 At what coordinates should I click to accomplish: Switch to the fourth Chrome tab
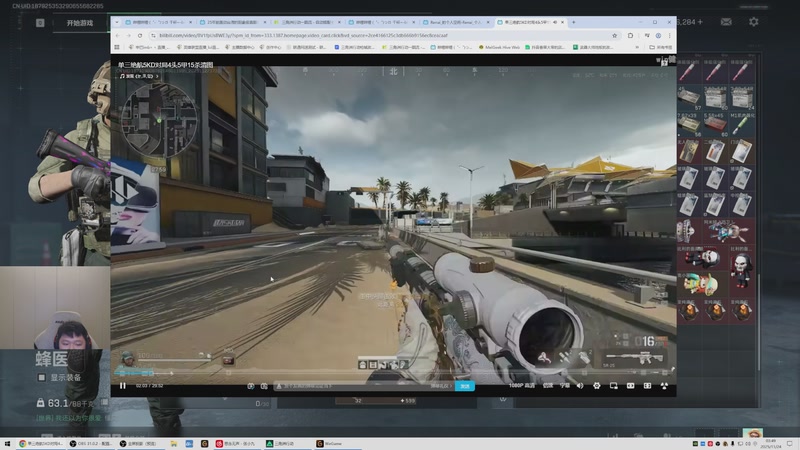tap(382, 22)
